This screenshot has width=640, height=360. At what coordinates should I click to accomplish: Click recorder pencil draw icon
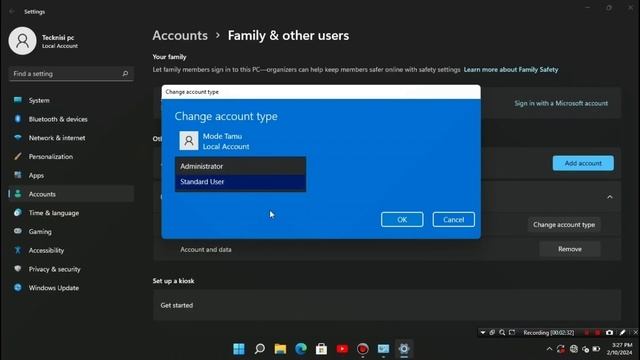[622, 333]
